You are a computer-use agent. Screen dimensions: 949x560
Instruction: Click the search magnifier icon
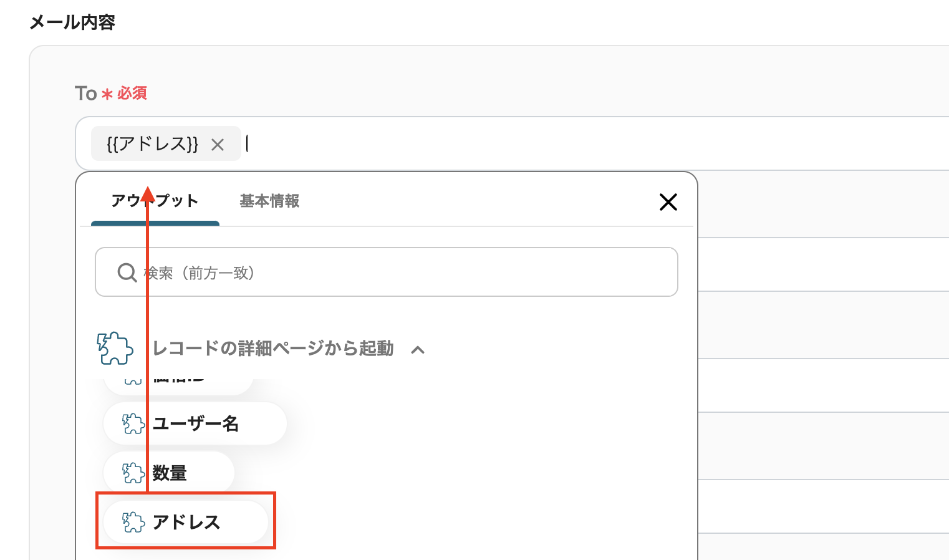127,273
